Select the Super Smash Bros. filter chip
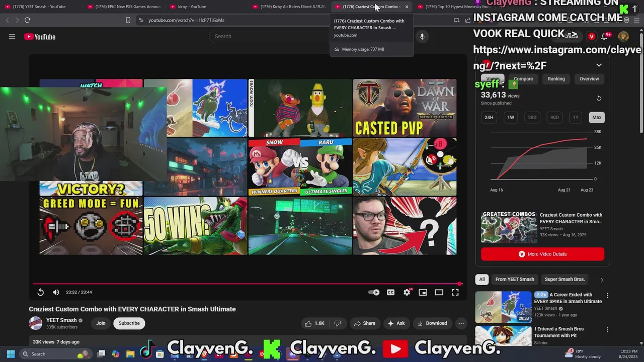This screenshot has width=644, height=362. (x=565, y=280)
